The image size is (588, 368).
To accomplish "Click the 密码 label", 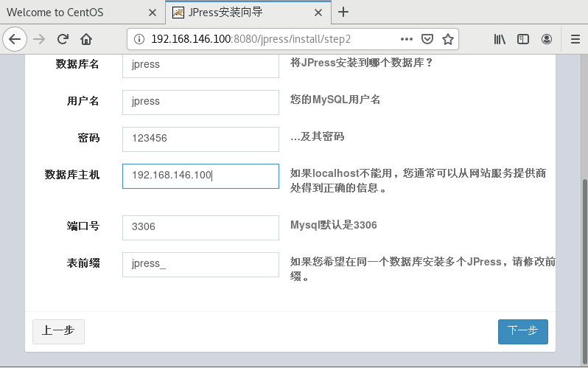I will [88, 138].
